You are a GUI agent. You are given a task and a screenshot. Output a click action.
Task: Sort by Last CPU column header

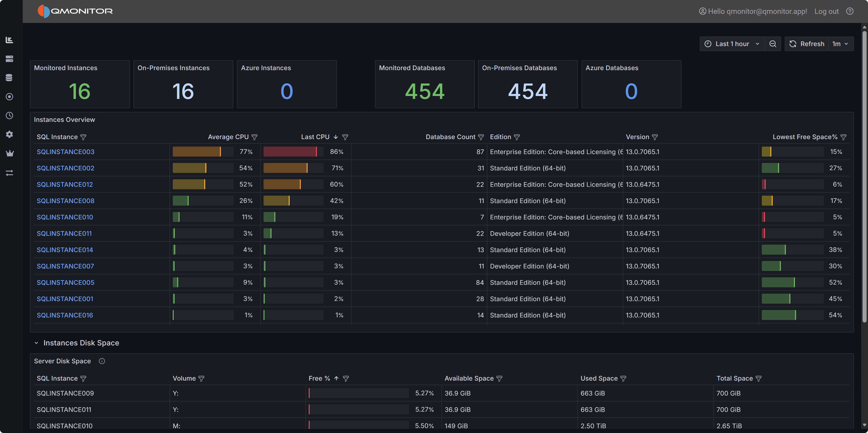coord(315,137)
